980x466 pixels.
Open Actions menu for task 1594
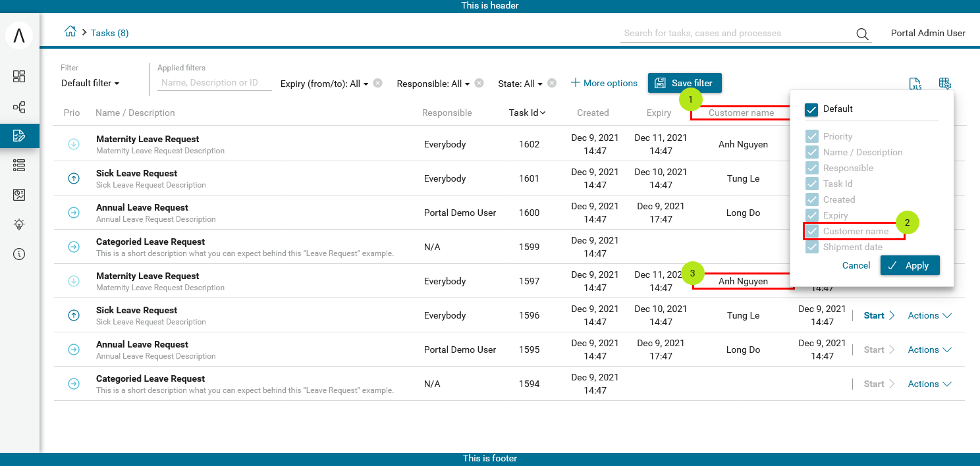(930, 384)
